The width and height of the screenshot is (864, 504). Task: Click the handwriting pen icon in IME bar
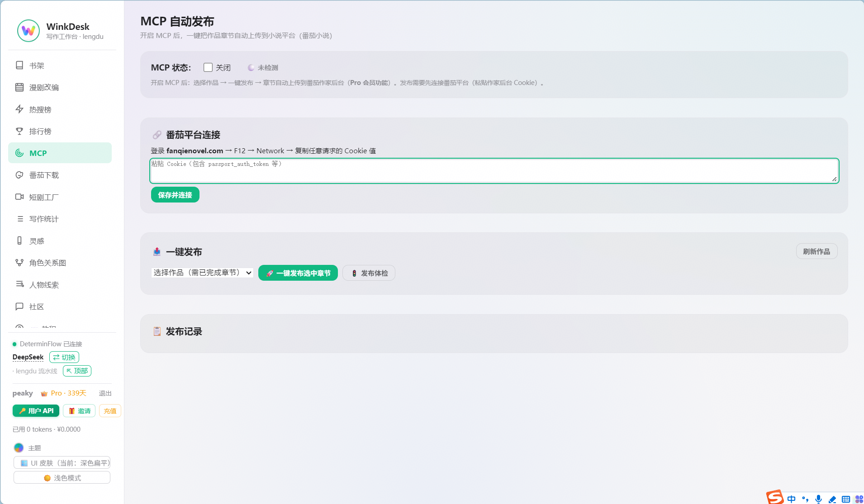point(832,499)
